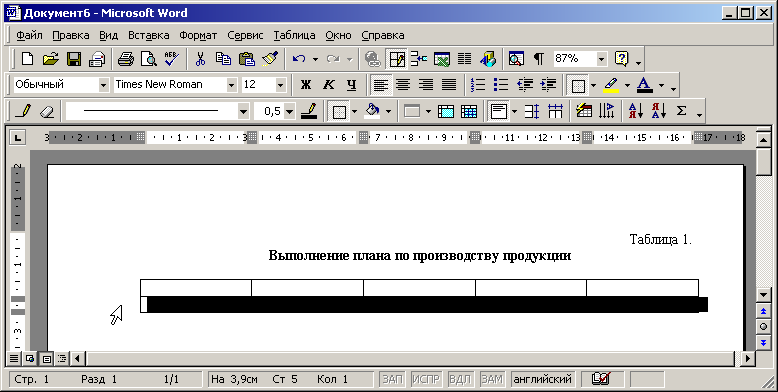Open Document Map icon
Screen dimensions: 778x392
pyautogui.click(x=516, y=60)
